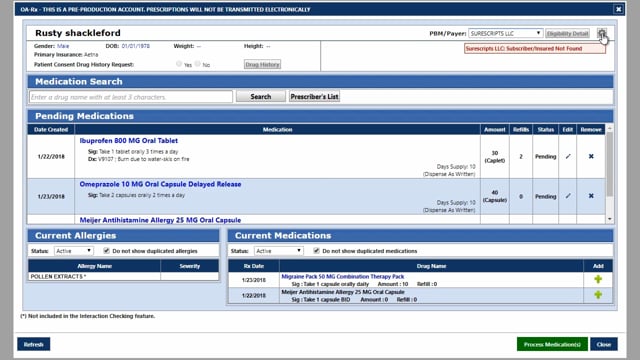Add Migraine Pack with the green plus icon
640x360 pixels.
[x=598, y=279]
